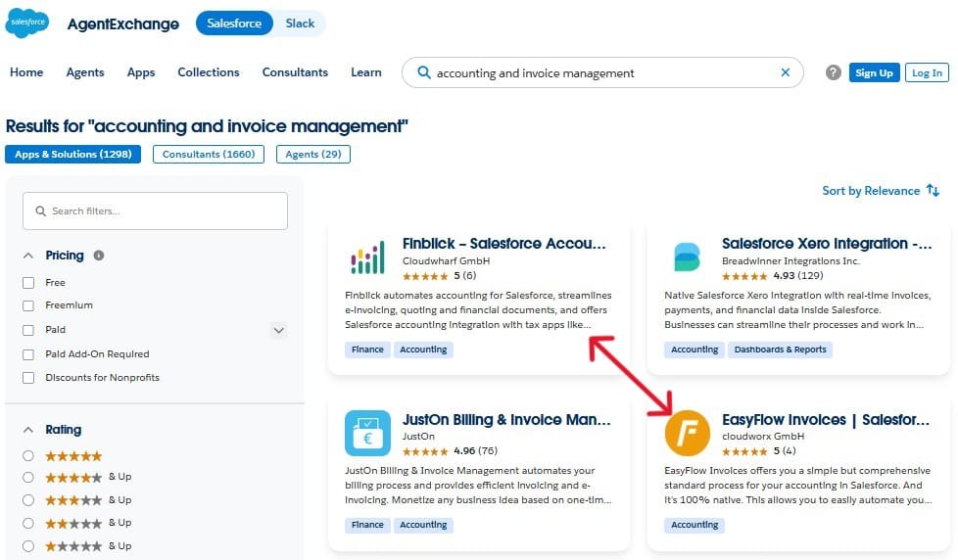958x560 pixels.
Task: Check the Free pricing checkbox
Action: pos(28,283)
